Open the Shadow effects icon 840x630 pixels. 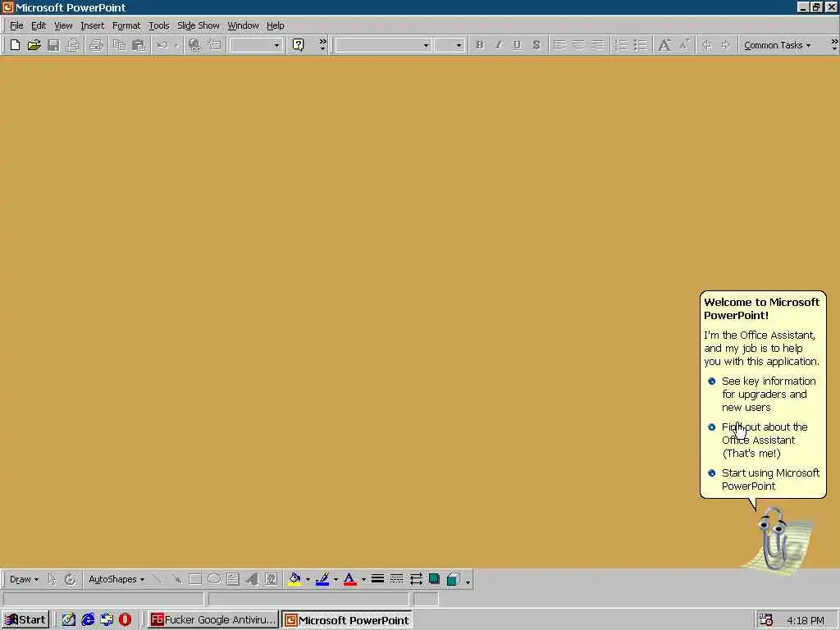pos(435,579)
